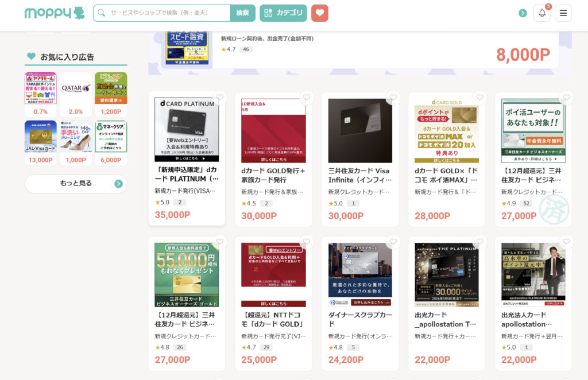This screenshot has width=588, height=380.
Task: Toggle favorite heart on ダイナースクラブカード
Action: [x=393, y=242]
